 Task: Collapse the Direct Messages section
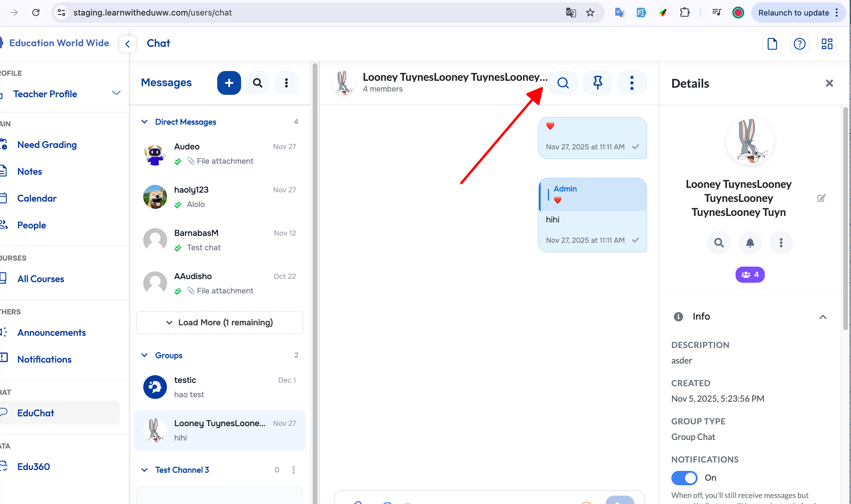point(144,122)
